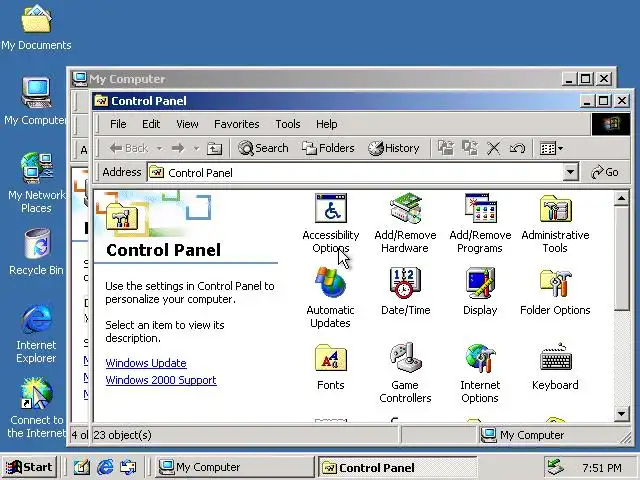Expand the Forward history dropdown arrow
Screen dimensions: 640x480
pyautogui.click(x=196, y=148)
